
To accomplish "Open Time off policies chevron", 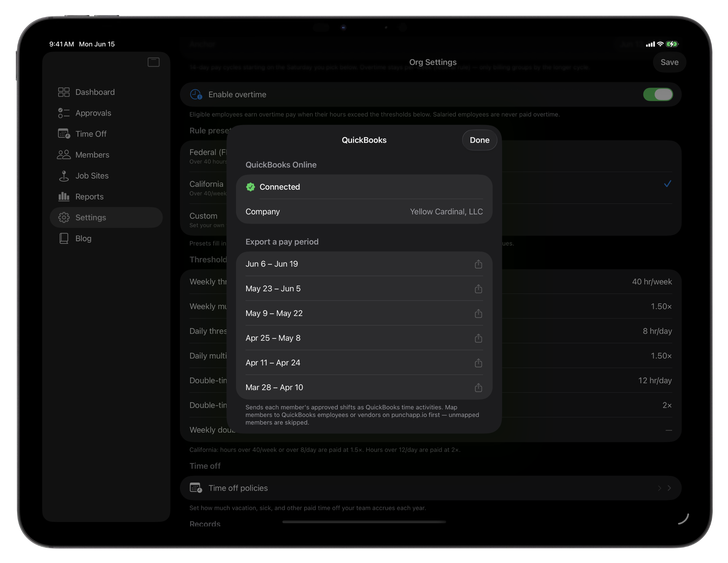I will pos(669,488).
